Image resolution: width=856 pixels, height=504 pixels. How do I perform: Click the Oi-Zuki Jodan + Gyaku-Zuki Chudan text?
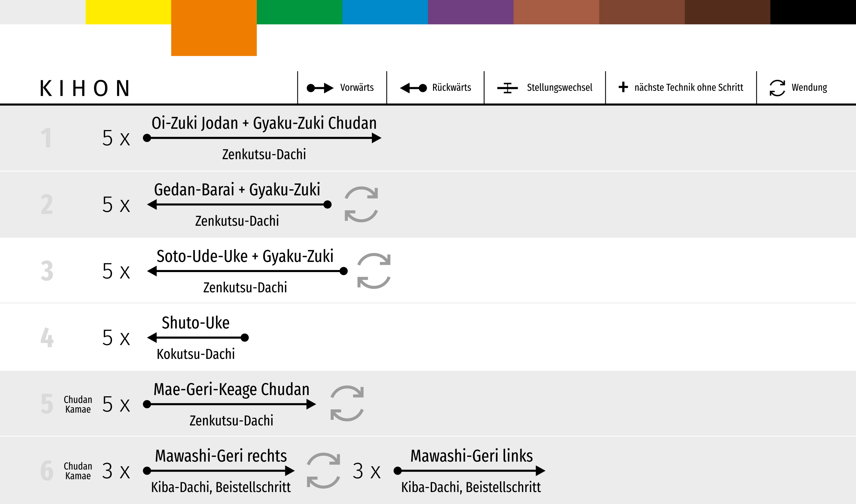click(x=264, y=123)
